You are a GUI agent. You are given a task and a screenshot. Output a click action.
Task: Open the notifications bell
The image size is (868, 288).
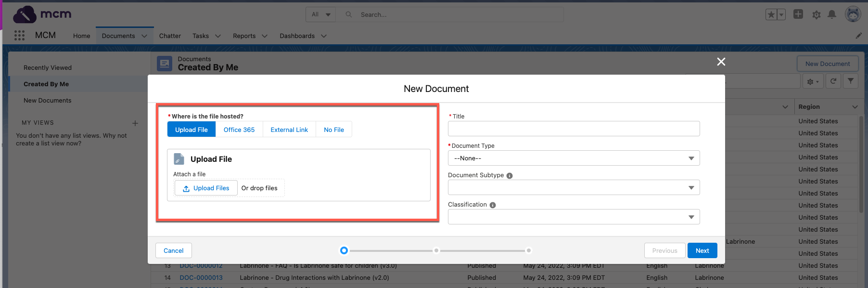[x=832, y=15]
